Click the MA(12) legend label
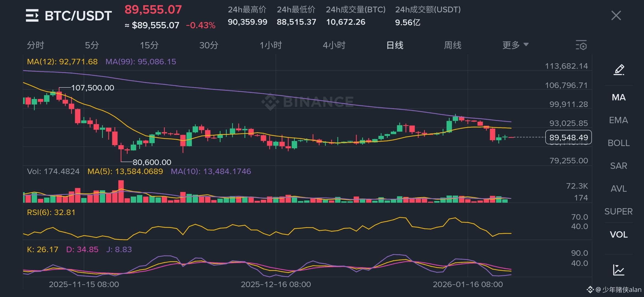 [x=62, y=62]
